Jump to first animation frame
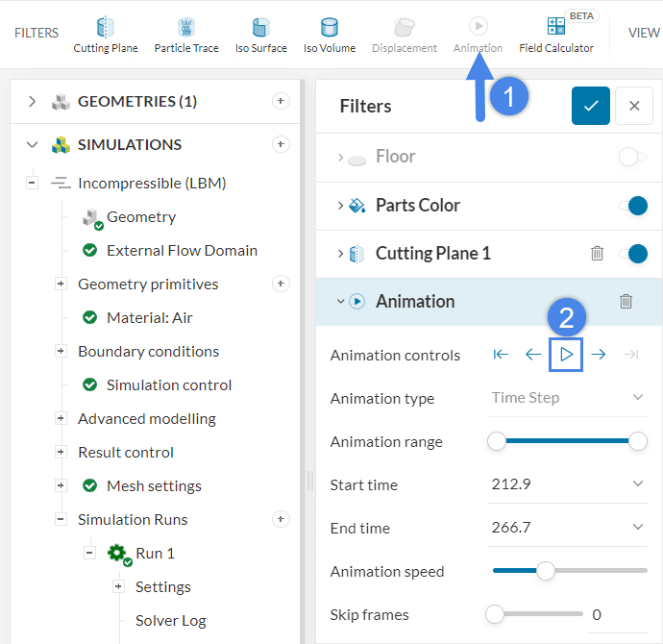This screenshot has width=663, height=644. coord(501,355)
